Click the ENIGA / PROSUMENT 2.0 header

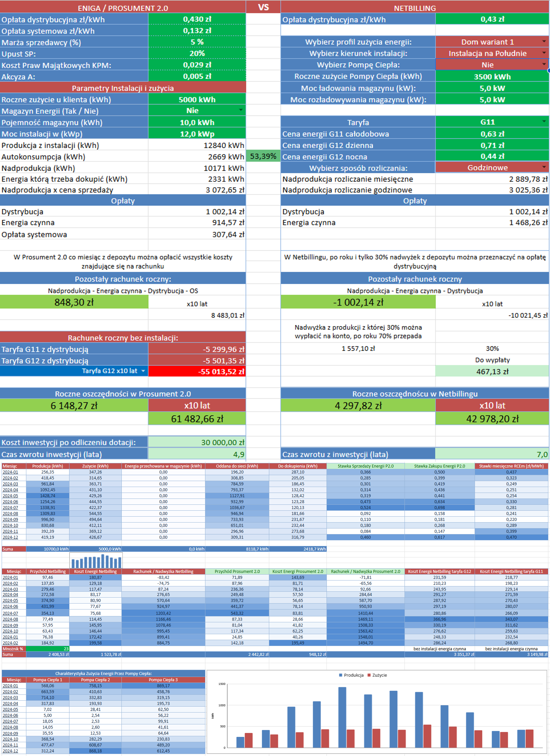point(122,8)
